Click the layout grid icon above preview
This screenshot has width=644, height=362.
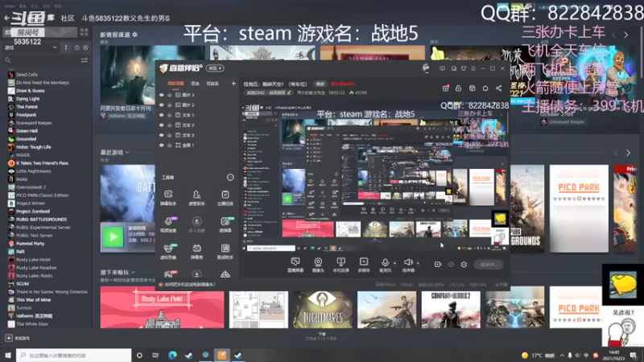pyautogui.click(x=473, y=88)
